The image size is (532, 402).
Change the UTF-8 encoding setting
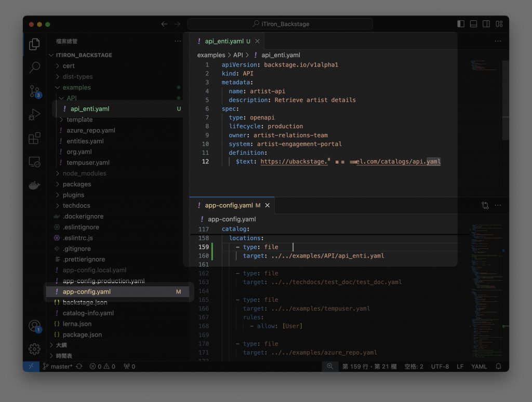pyautogui.click(x=440, y=366)
